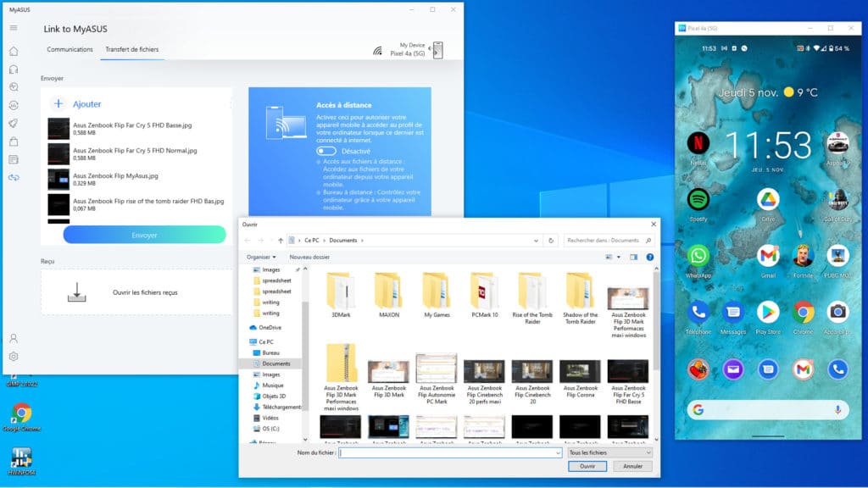868x488 pixels.
Task: Click Nouveau dossier in file dialog
Action: coord(309,257)
